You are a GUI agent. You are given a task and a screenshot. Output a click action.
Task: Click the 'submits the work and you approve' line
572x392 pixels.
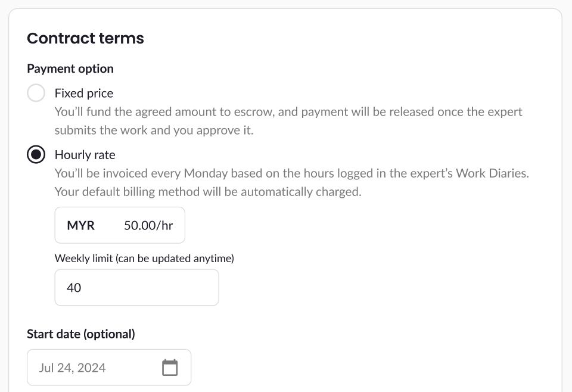[x=154, y=130]
